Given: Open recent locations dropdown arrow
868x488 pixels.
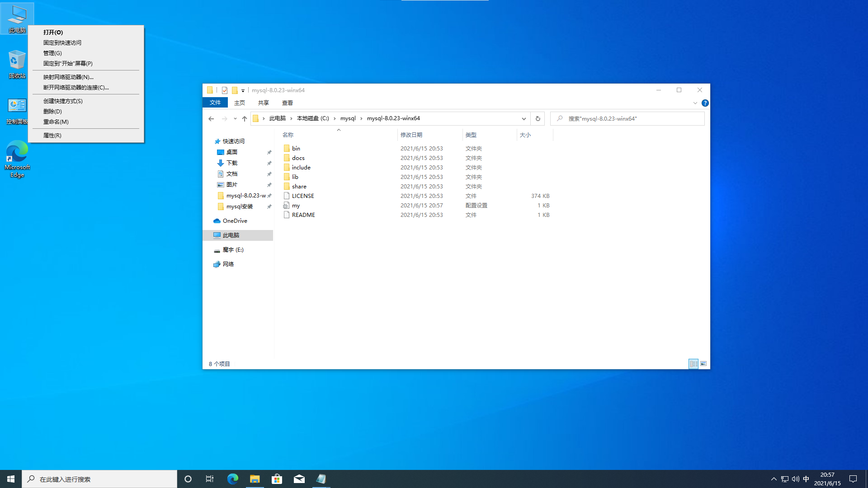Looking at the screenshot, I should click(235, 118).
